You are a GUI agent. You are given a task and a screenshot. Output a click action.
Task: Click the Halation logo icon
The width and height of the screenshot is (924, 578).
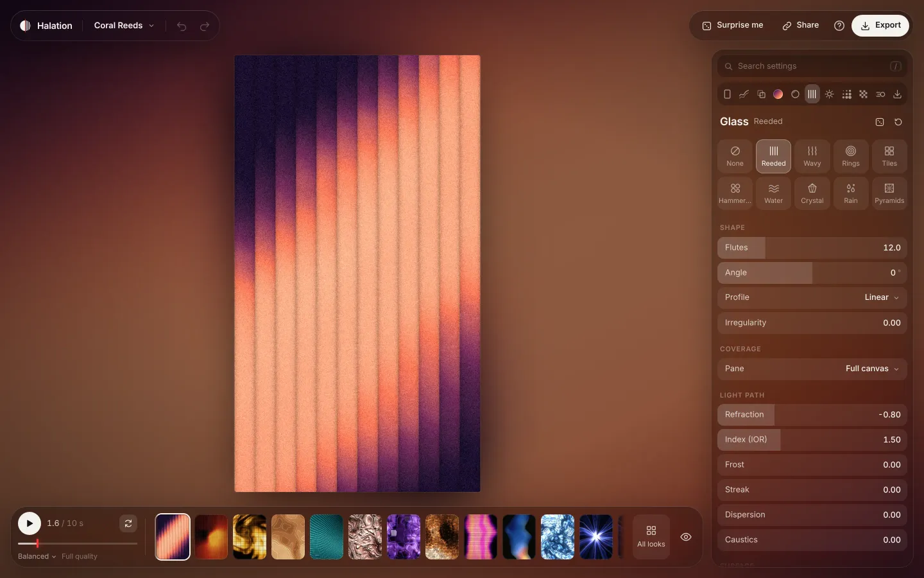pyautogui.click(x=25, y=26)
